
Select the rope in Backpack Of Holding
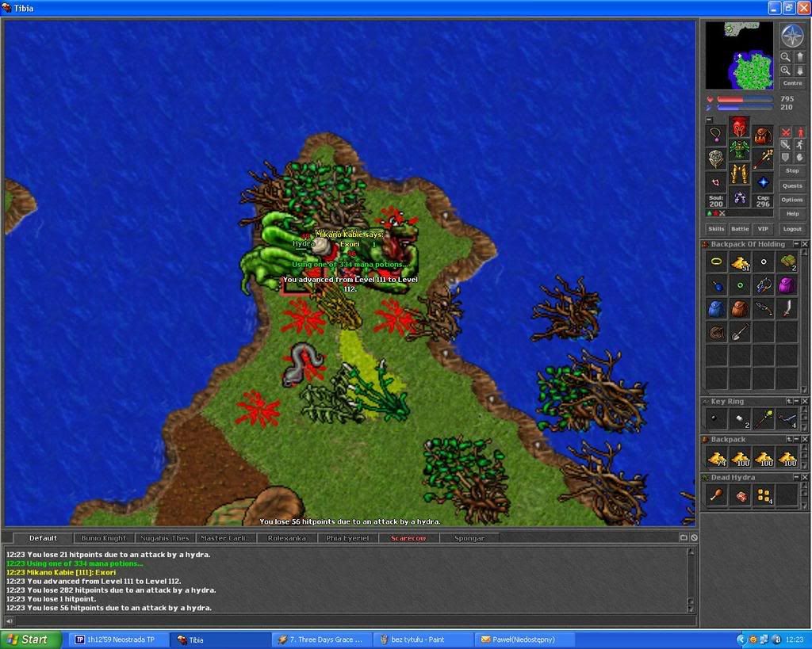point(716,332)
